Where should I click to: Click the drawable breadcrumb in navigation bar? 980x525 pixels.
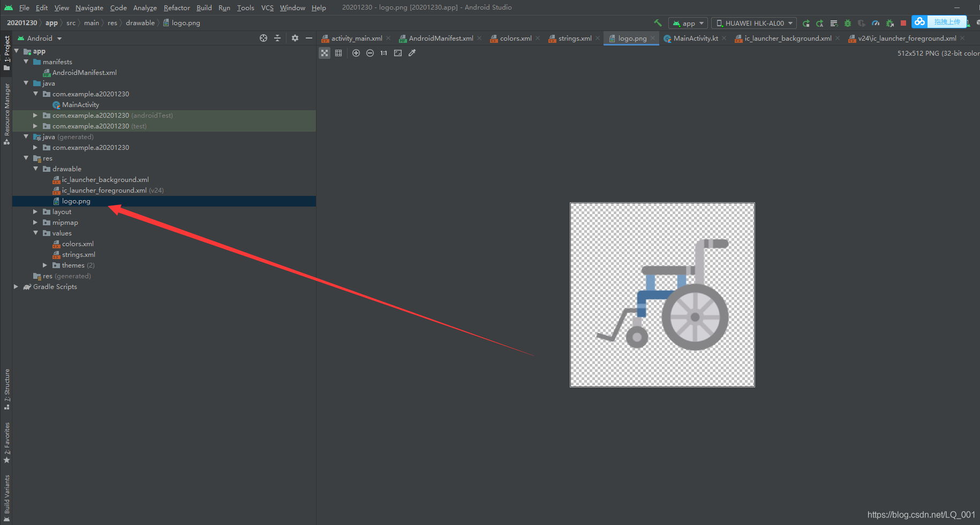coord(140,23)
